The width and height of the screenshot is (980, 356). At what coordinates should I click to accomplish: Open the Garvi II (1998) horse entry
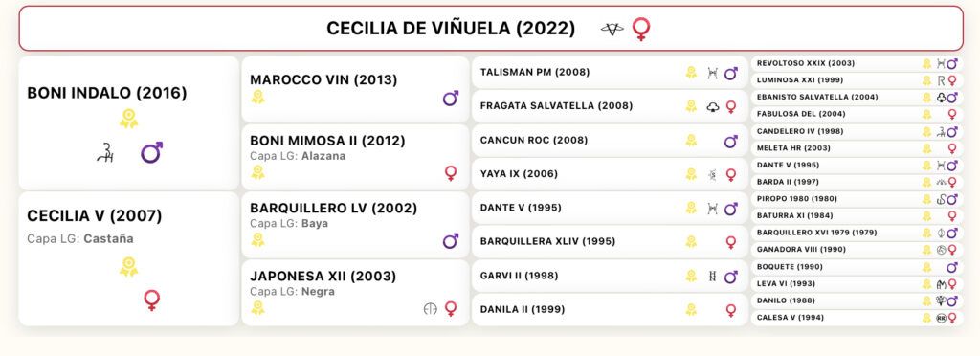click(x=610, y=276)
